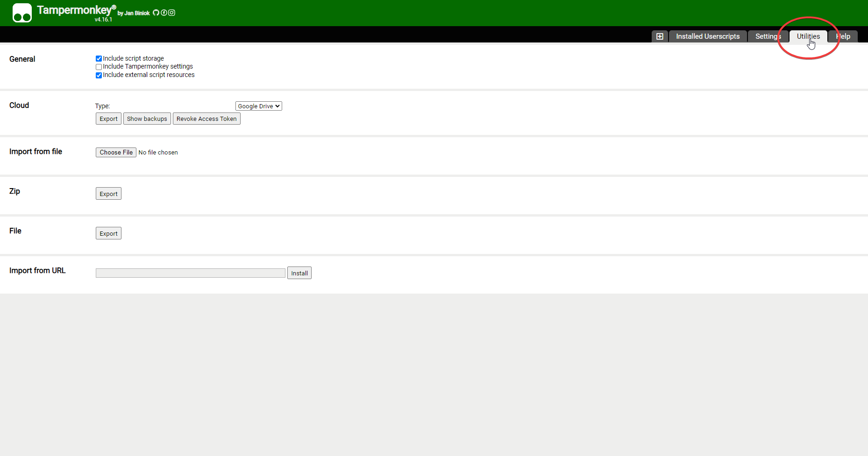
Task: Switch to Installed Userscripts tab
Action: [708, 36]
